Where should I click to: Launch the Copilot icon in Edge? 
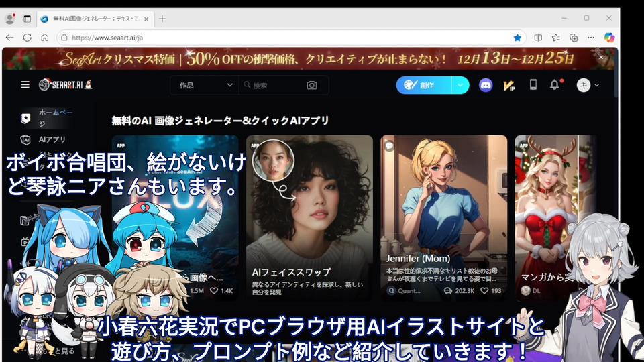[x=609, y=38]
